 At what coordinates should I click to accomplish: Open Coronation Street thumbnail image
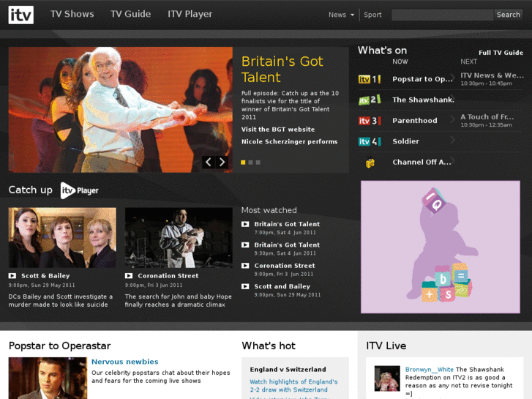tap(179, 238)
